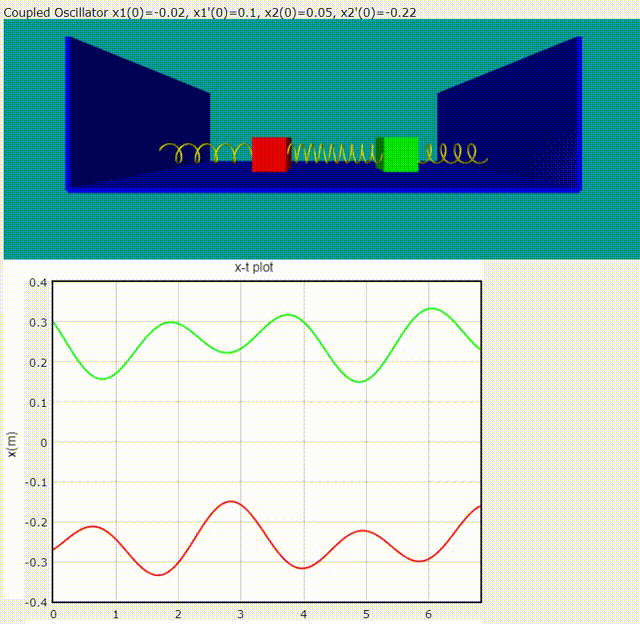Image resolution: width=640 pixels, height=624 pixels.
Task: Click the 3 x-axis tick label
Action: tap(241, 614)
